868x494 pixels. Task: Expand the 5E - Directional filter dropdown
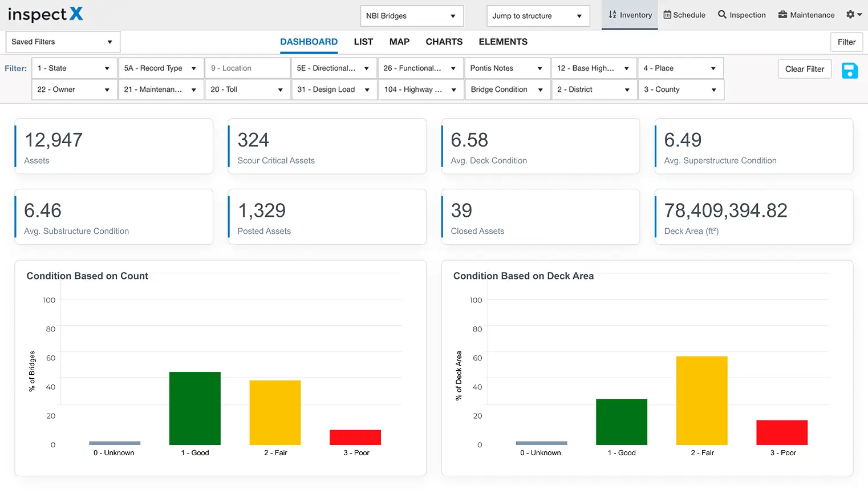coord(334,68)
